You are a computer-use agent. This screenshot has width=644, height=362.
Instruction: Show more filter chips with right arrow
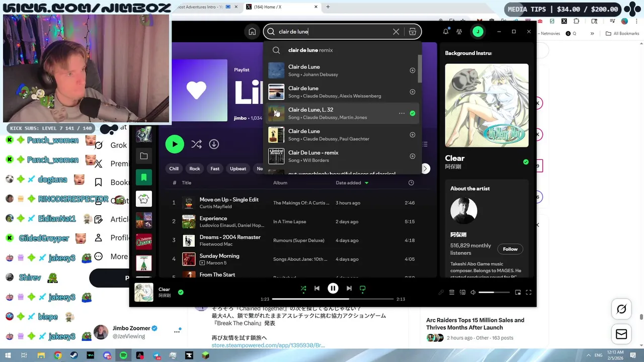click(x=425, y=169)
